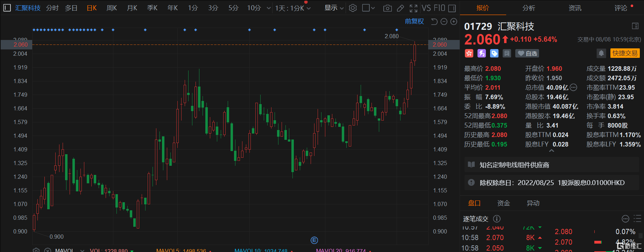Screen dimensions: 644x252
Task: Click the E event marker on chart
Action: (314, 240)
